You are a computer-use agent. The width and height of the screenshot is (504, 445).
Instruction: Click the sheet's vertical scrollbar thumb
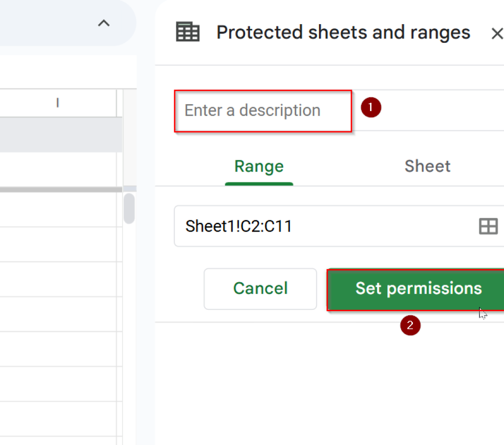pyautogui.click(x=129, y=208)
